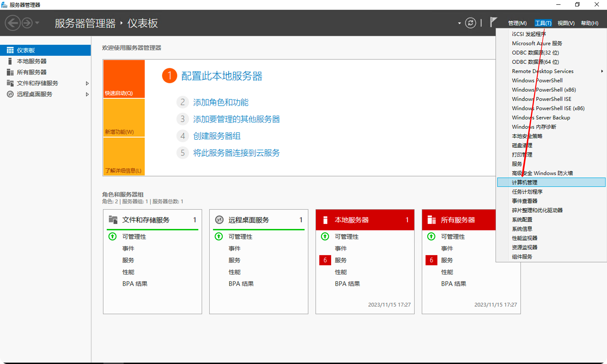Select the 新增功能(W) tile
The height and width of the screenshot is (364, 607).
(124, 118)
